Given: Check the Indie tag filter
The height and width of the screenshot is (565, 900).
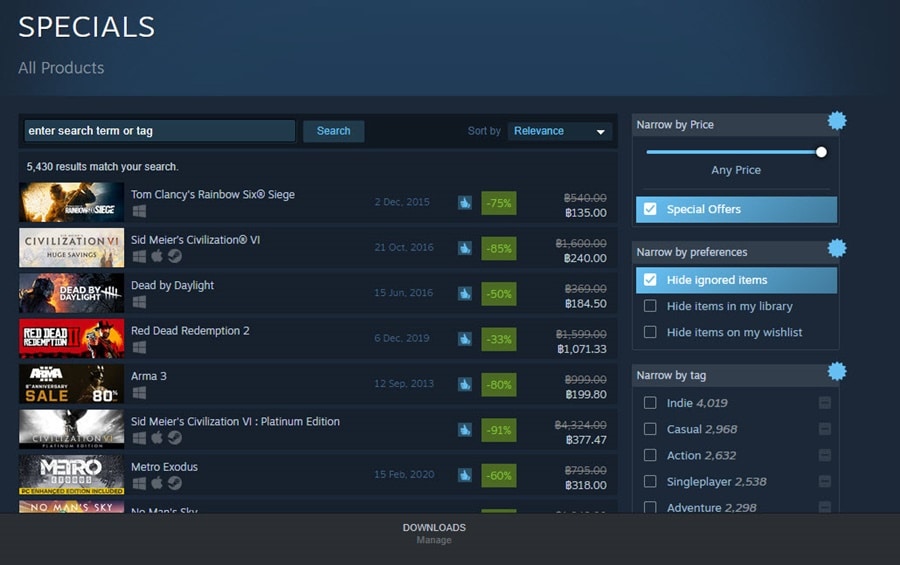Looking at the screenshot, I should 650,403.
